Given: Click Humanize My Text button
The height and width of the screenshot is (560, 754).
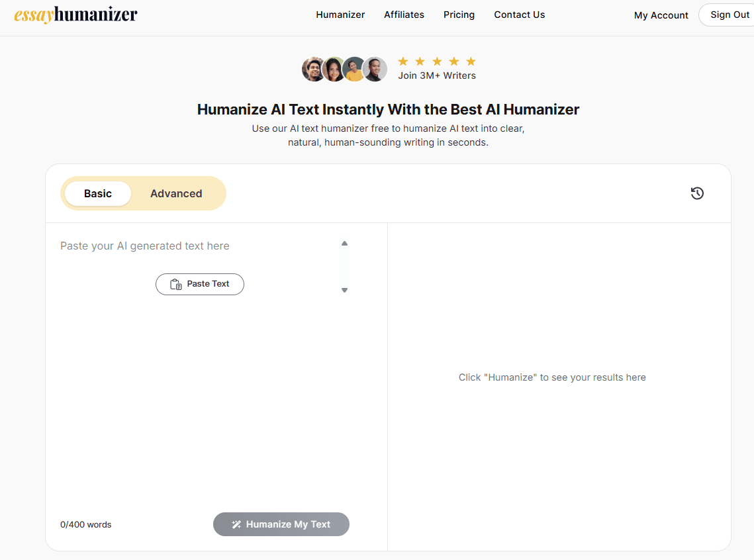Looking at the screenshot, I should (281, 524).
